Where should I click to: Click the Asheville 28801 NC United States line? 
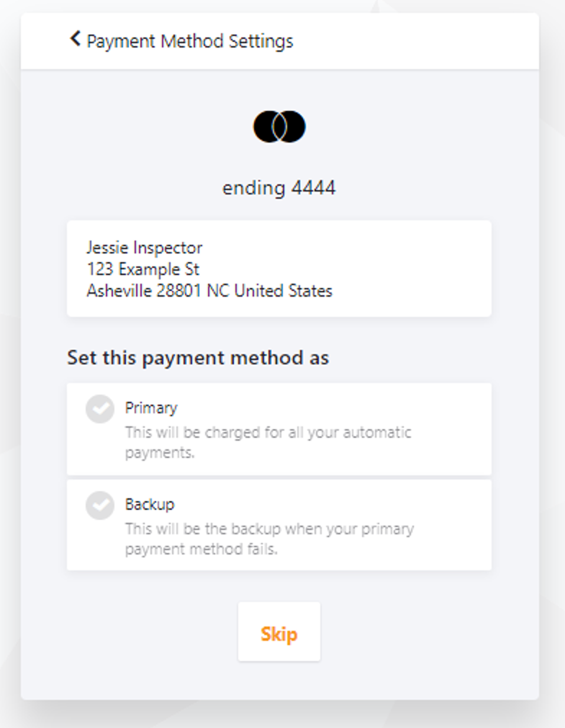tap(209, 291)
